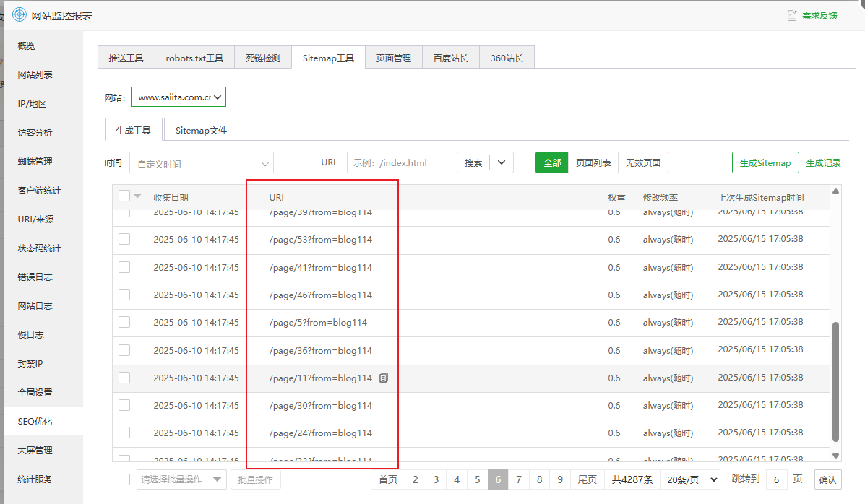Viewport: 865px width, 504px height.
Task: Open 蜘蛛管理 in the left sidebar
Action: click(35, 162)
